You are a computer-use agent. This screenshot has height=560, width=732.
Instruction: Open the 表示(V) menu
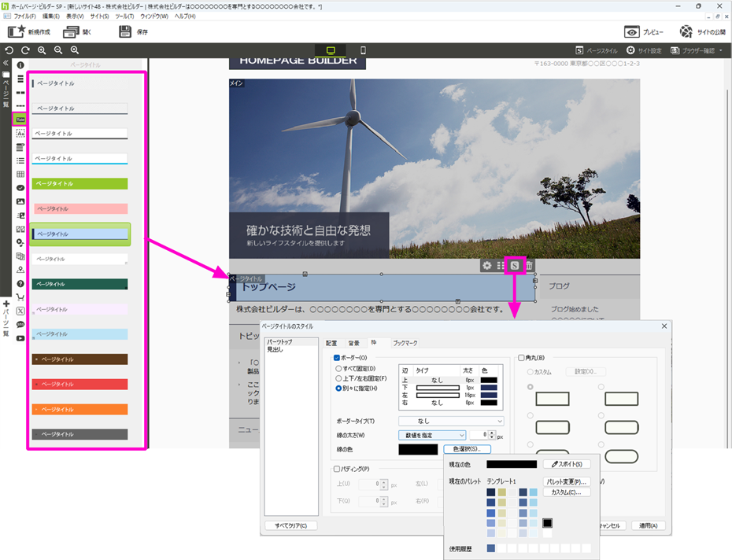tap(75, 17)
